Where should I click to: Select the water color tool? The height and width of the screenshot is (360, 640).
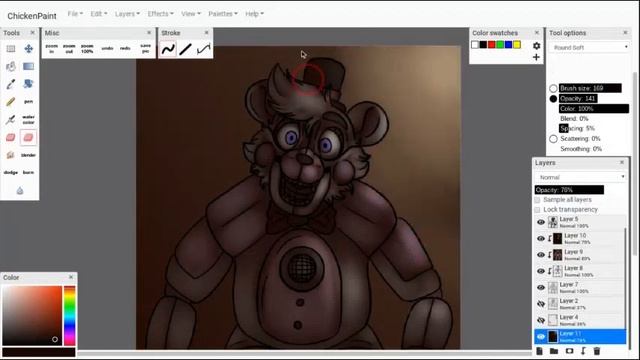(29, 120)
